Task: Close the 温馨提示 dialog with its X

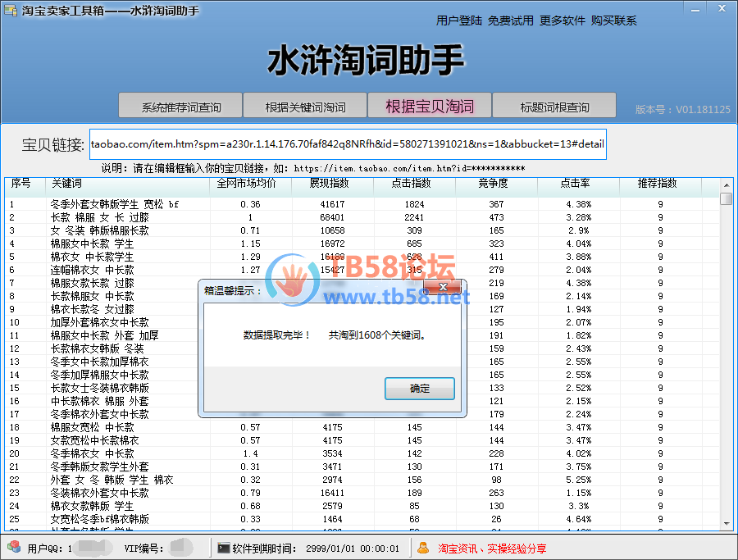Action: pos(443,287)
